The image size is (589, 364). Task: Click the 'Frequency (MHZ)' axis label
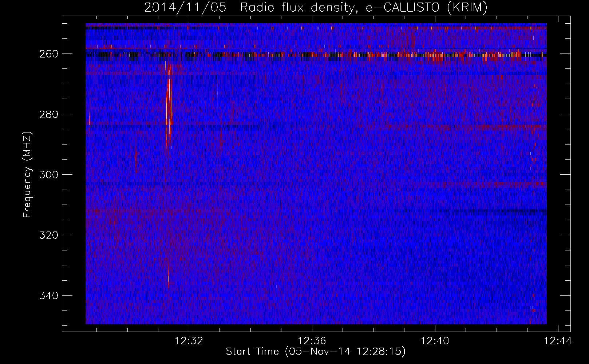click(27, 175)
